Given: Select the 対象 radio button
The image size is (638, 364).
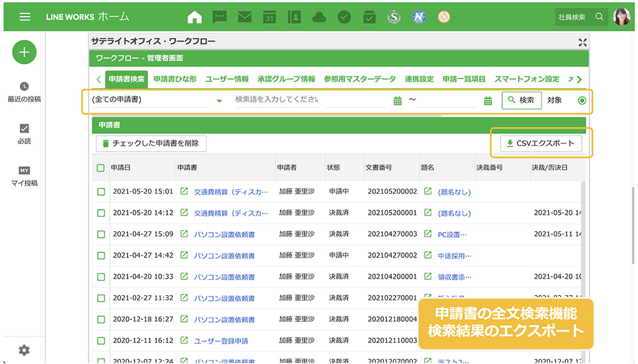Looking at the screenshot, I should click(x=582, y=101).
